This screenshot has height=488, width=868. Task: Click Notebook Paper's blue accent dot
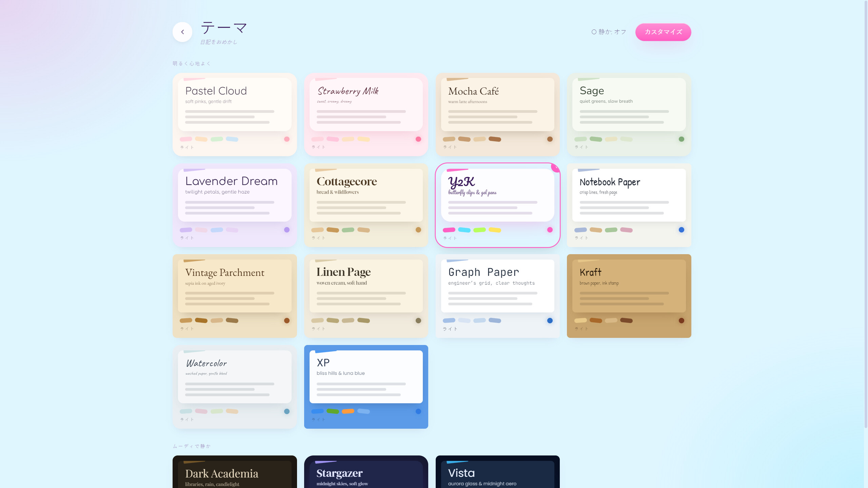coord(682,230)
